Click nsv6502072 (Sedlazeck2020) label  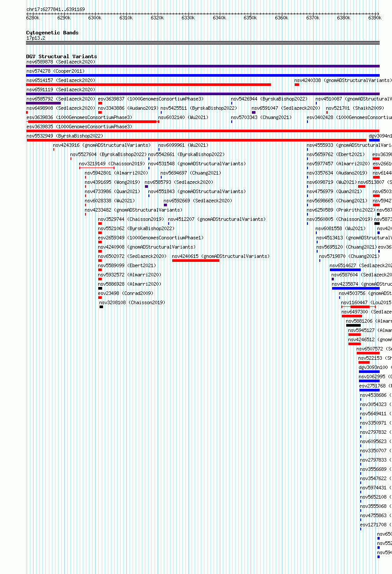(132, 256)
